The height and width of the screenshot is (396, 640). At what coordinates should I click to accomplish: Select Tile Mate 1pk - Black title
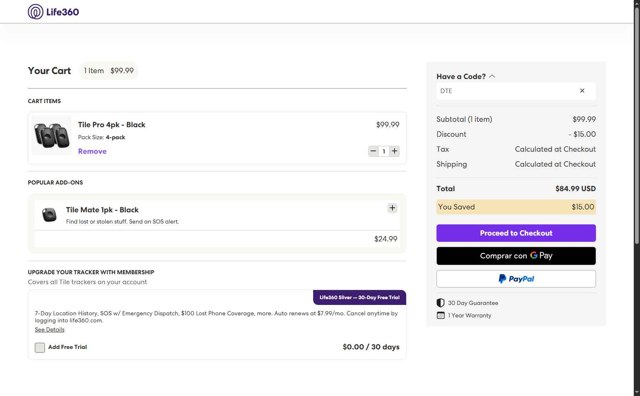point(102,210)
